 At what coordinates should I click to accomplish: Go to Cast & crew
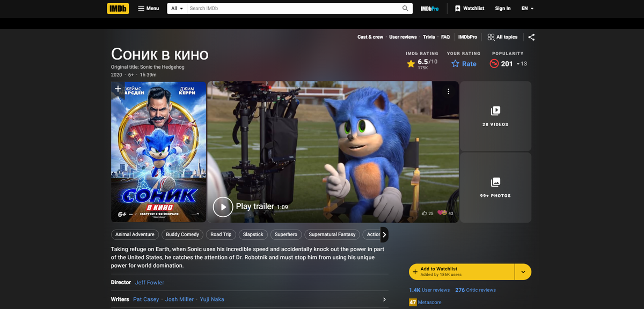tap(370, 37)
